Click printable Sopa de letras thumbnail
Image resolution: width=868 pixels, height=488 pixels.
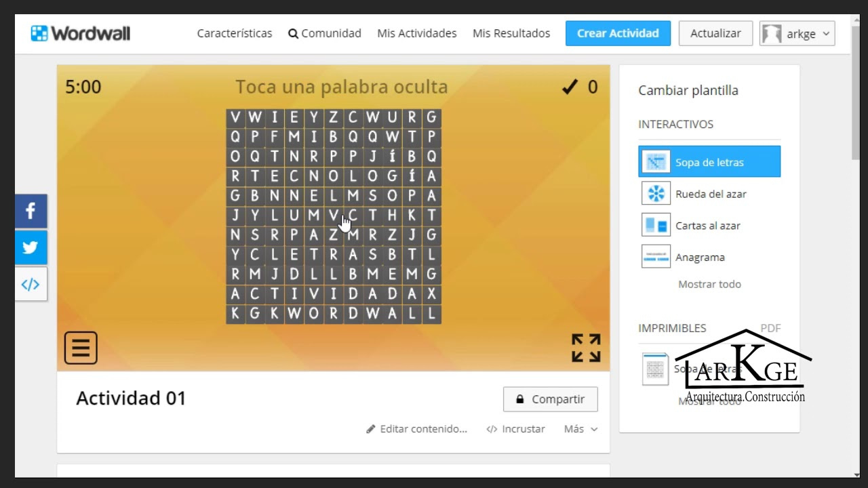pos(656,369)
